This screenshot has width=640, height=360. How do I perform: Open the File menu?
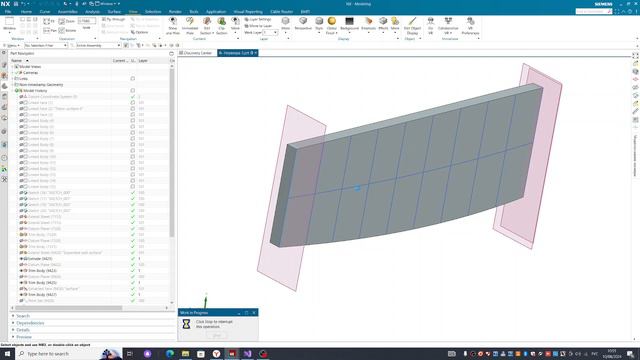click(x=8, y=12)
